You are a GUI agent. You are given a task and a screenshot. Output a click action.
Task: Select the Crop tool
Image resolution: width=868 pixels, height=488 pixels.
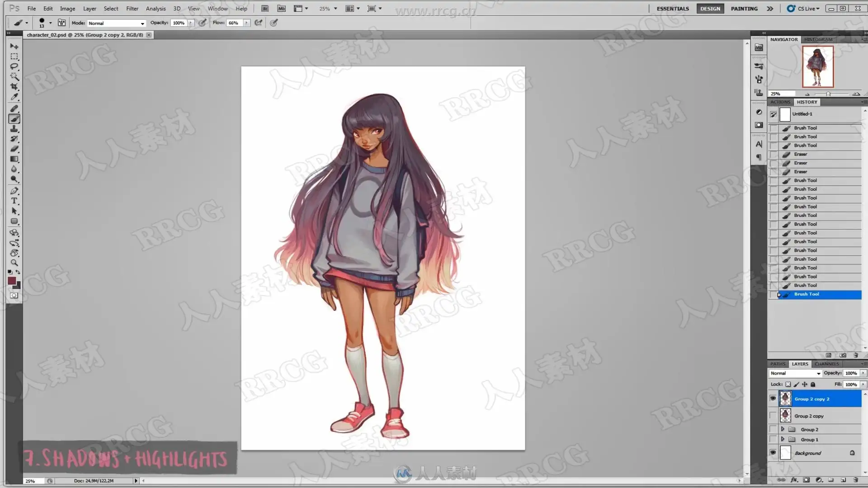(x=14, y=87)
